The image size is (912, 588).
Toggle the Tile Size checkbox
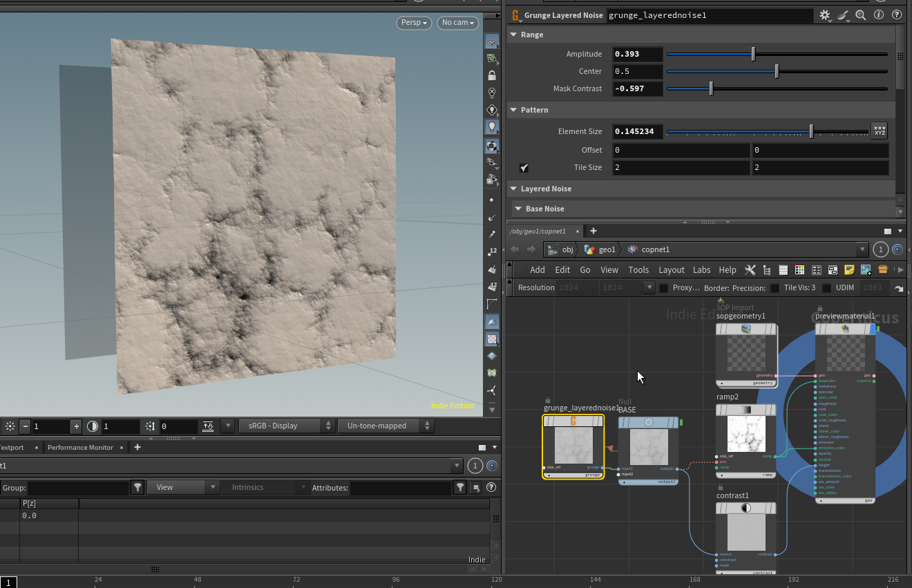[x=524, y=168]
